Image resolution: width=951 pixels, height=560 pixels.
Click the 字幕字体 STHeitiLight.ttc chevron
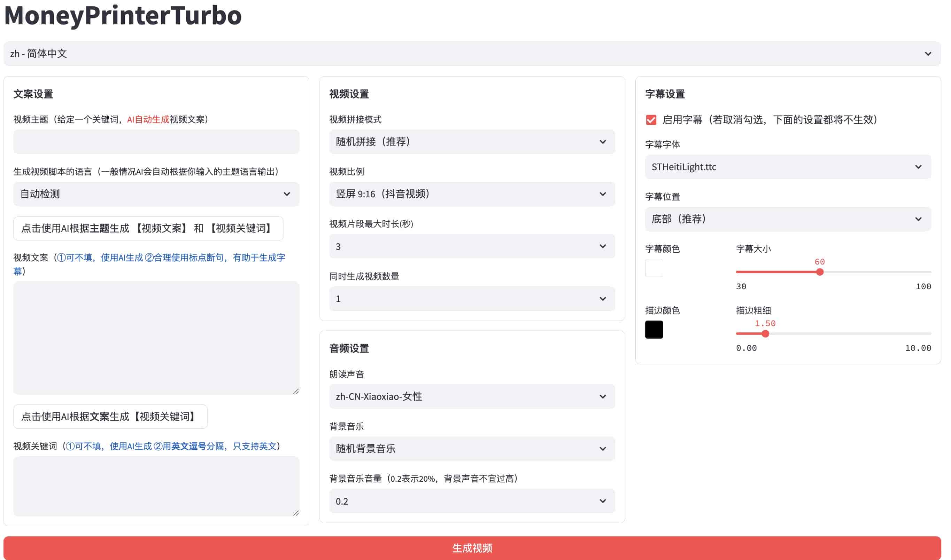point(918,167)
